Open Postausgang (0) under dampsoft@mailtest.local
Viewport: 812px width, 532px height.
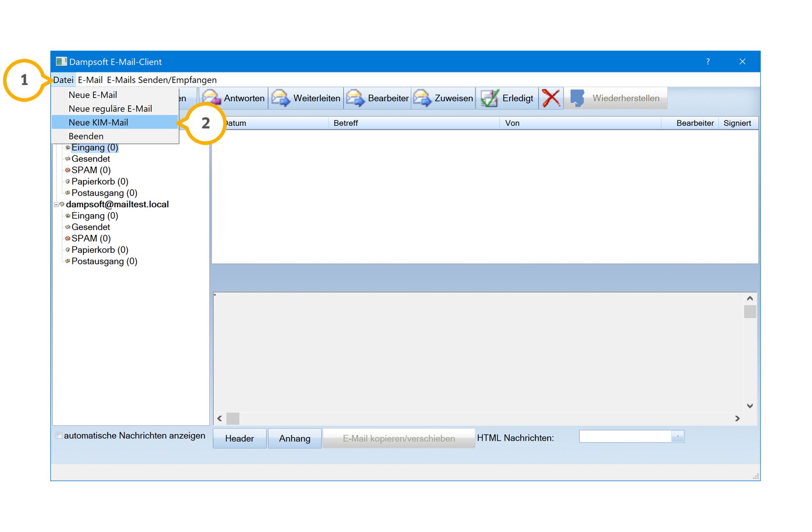(x=105, y=261)
